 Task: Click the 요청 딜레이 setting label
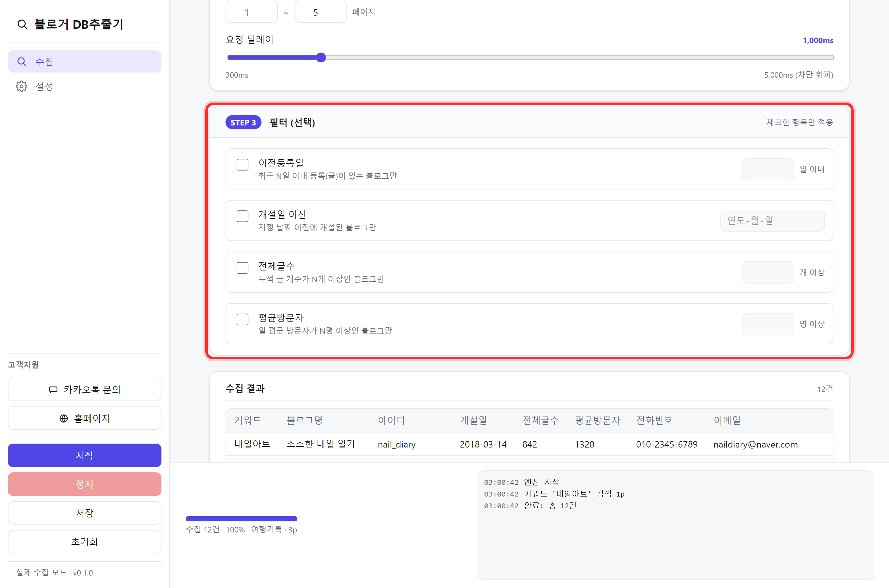(x=249, y=40)
